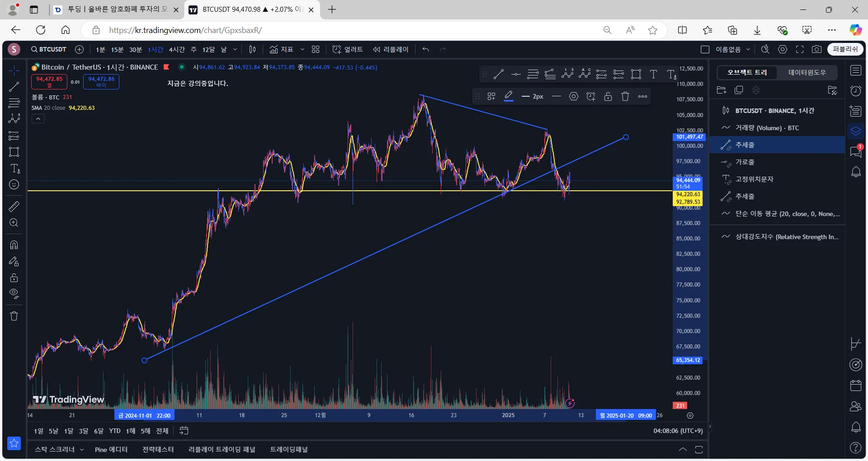The height and width of the screenshot is (461, 868).
Task: Select the trend line tool in left sidebar
Action: click(x=14, y=87)
